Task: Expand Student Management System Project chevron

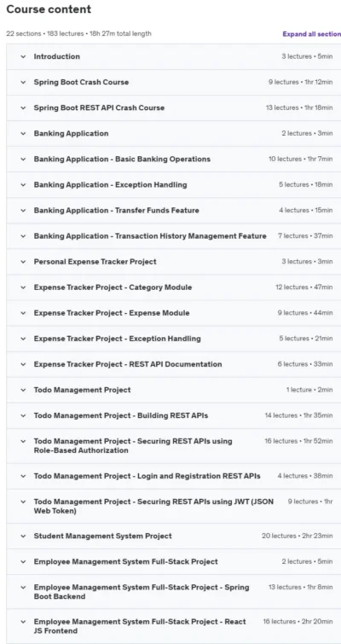Action: click(x=23, y=536)
